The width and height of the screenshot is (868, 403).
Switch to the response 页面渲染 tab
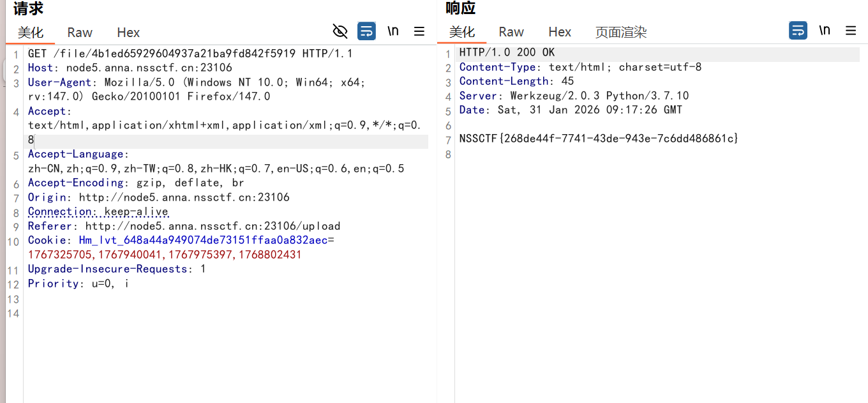coord(621,32)
